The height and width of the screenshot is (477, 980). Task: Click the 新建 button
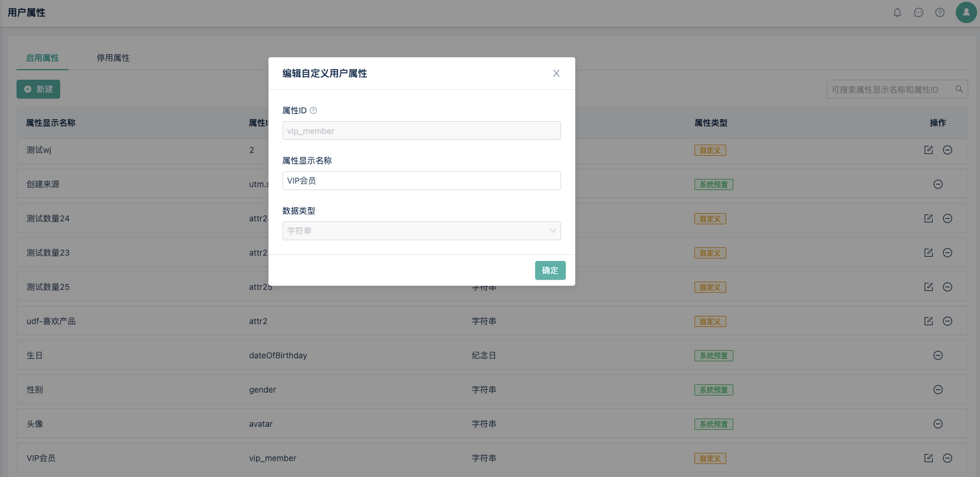(x=38, y=89)
